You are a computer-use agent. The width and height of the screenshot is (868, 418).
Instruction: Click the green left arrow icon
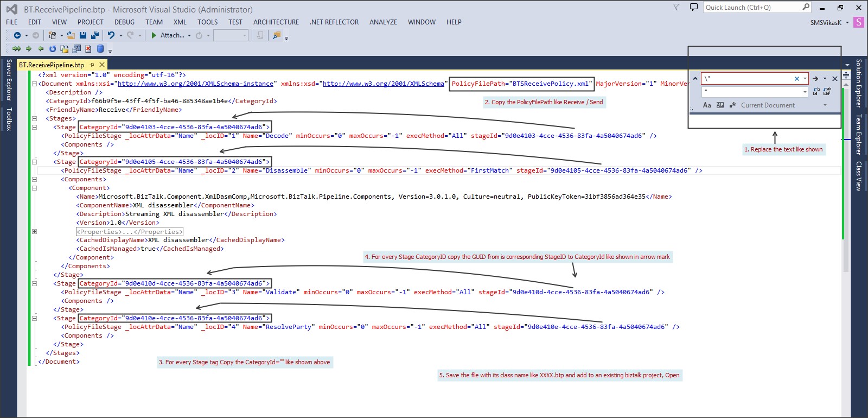41,49
